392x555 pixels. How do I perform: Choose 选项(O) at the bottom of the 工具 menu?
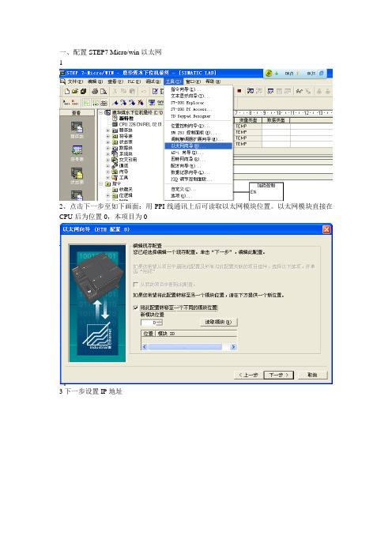198,196
